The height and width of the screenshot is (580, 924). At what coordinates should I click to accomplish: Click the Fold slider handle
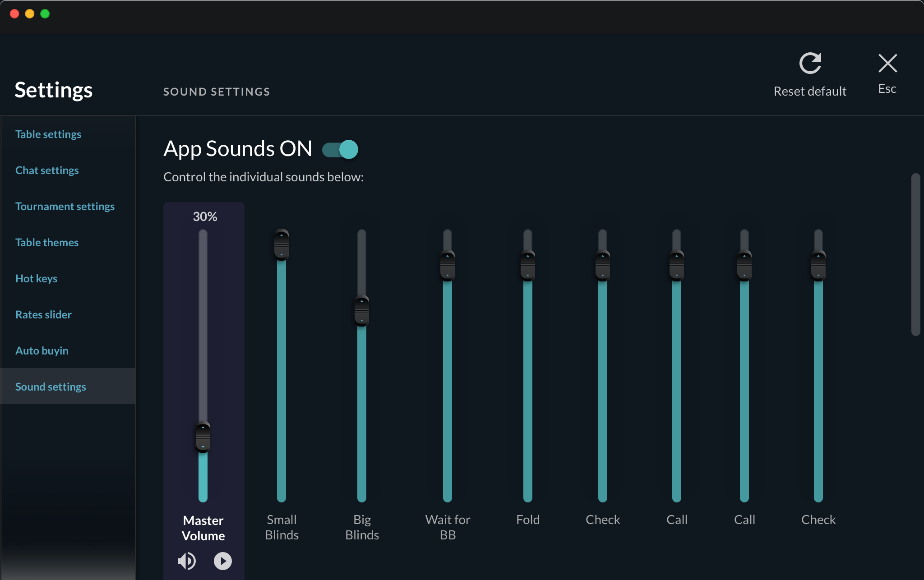[528, 266]
